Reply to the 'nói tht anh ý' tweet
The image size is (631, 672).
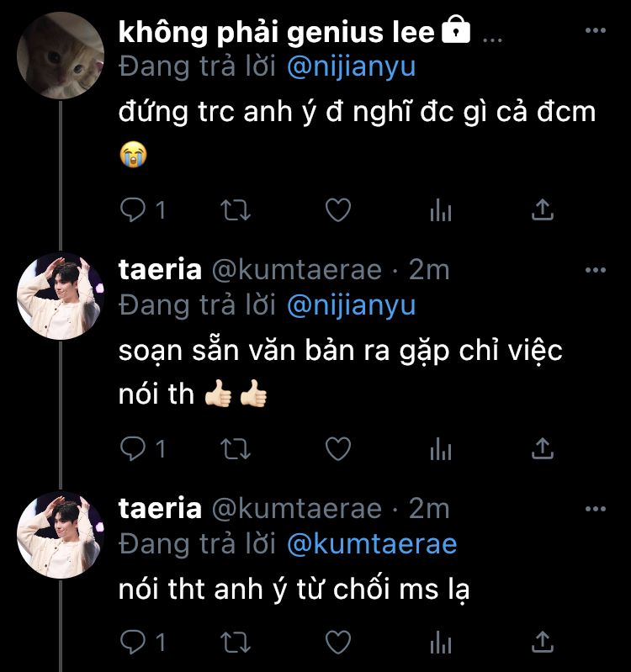click(x=134, y=642)
